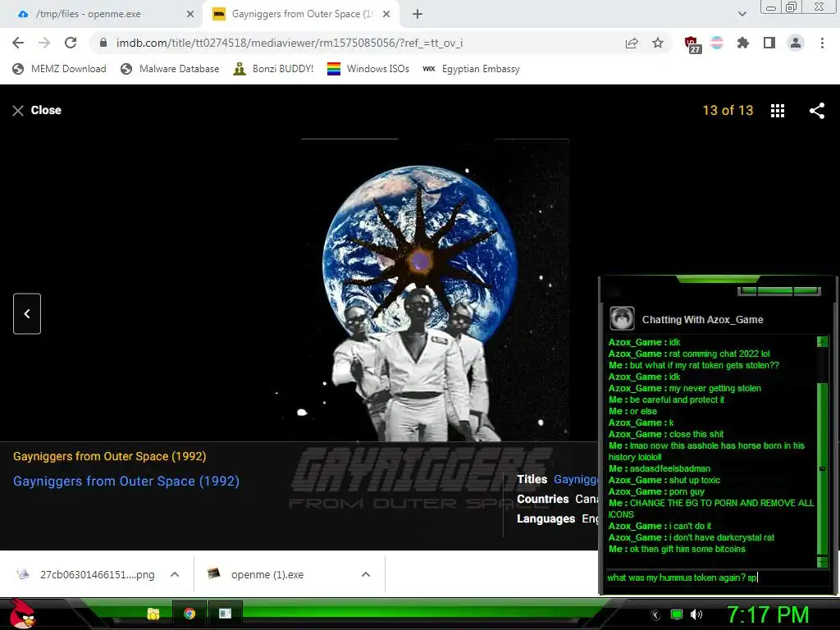The width and height of the screenshot is (840, 630).
Task: Open the Extensions puzzle menu
Action: pos(743,43)
